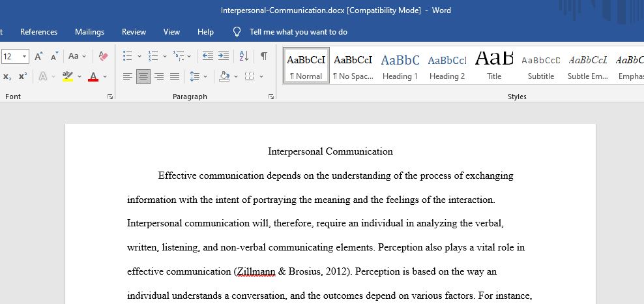The height and width of the screenshot is (304, 644).
Task: Open the font size dropdown
Action: [25, 56]
